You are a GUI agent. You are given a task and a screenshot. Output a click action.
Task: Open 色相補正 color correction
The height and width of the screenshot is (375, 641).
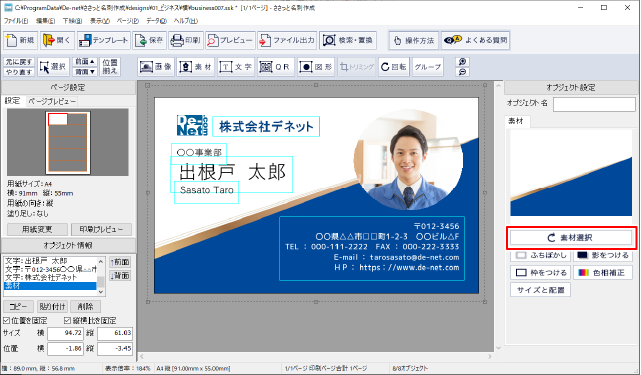(603, 272)
